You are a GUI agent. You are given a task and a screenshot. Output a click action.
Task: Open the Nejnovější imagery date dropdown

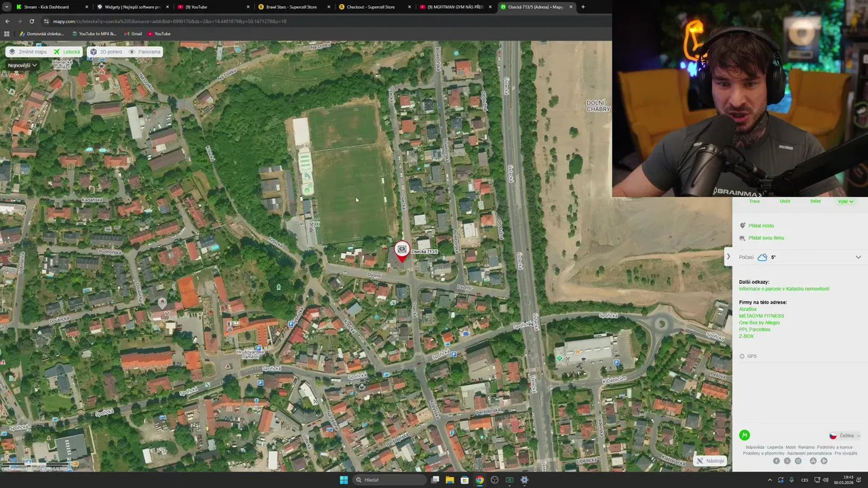click(22, 65)
